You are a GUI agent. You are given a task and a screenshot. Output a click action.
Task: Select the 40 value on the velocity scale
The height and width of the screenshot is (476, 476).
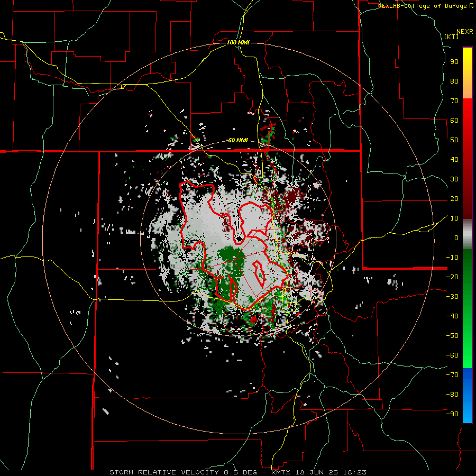[454, 159]
